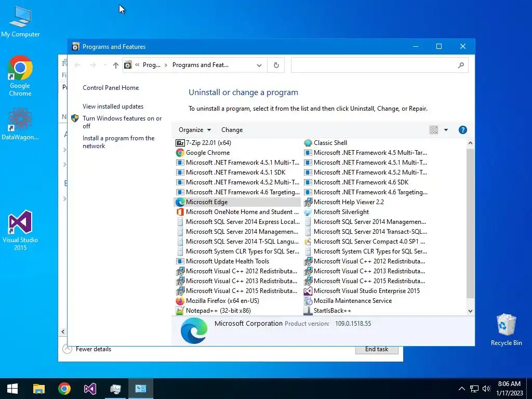Click scrollbar down arrow in program list

click(x=470, y=311)
